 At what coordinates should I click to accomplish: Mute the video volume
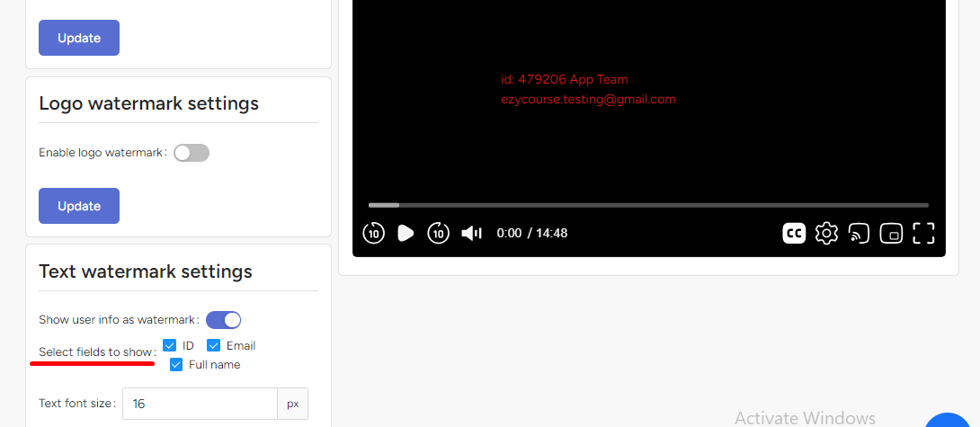471,233
